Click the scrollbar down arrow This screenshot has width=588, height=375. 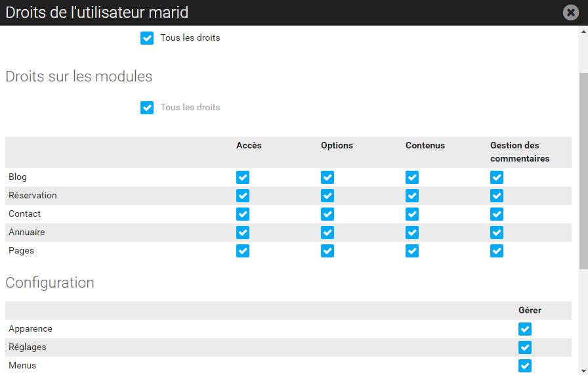[x=583, y=371]
